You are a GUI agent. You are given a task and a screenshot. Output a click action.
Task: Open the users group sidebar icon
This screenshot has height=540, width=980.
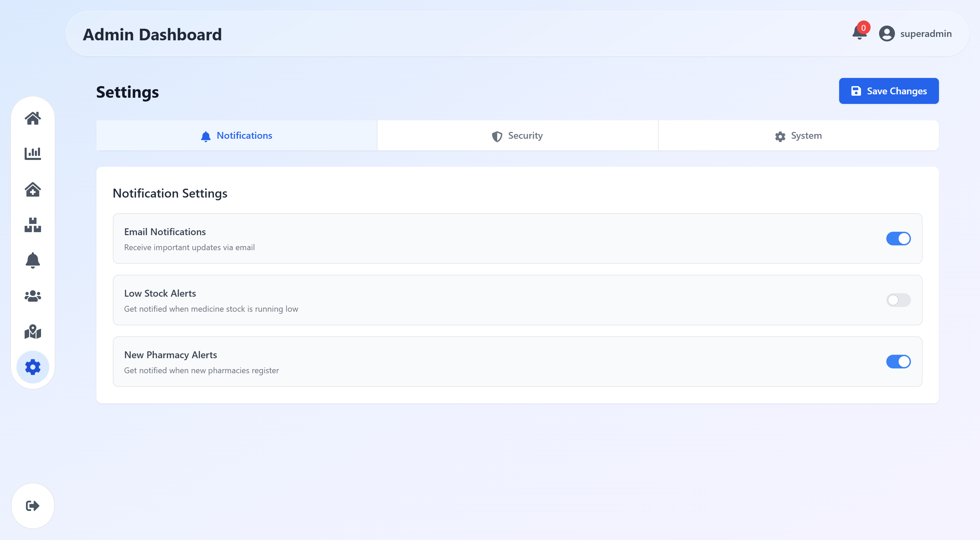tap(33, 296)
